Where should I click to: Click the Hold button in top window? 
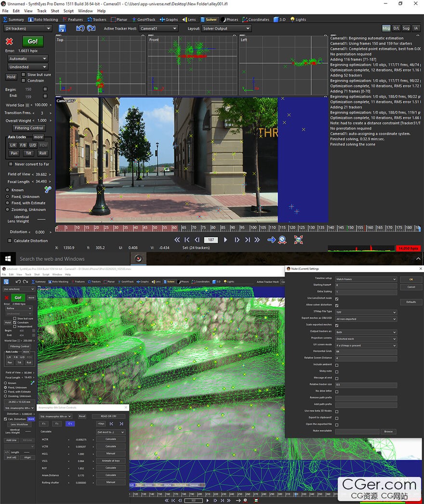click(11, 77)
